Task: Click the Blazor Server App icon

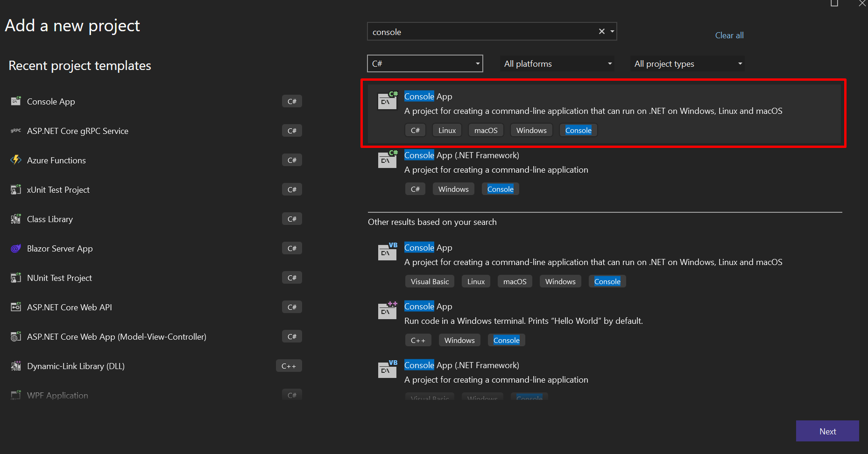Action: tap(16, 248)
